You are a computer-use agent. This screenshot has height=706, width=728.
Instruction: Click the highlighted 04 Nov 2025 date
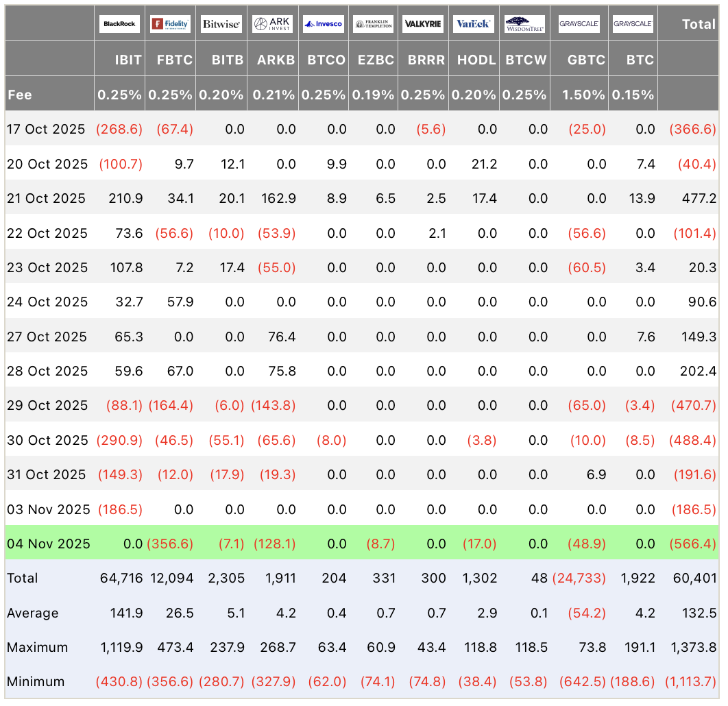coord(49,544)
